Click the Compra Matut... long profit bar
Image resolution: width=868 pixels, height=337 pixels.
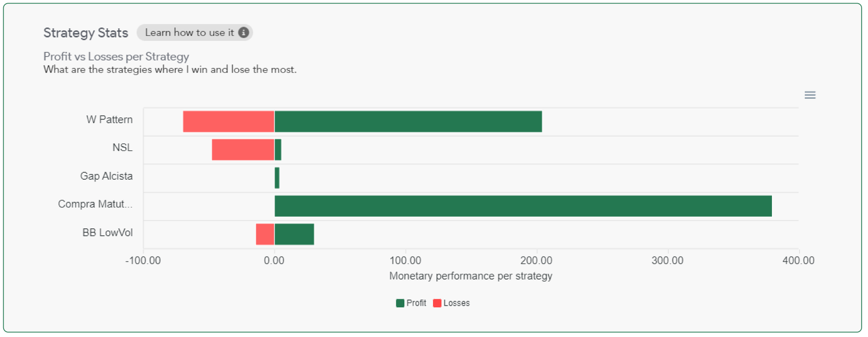[523, 206]
